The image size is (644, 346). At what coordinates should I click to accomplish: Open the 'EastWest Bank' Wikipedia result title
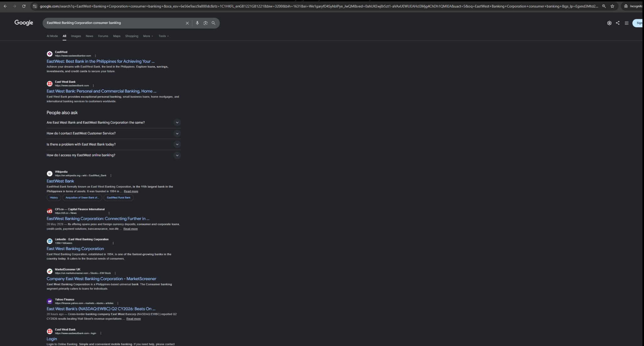(x=60, y=181)
